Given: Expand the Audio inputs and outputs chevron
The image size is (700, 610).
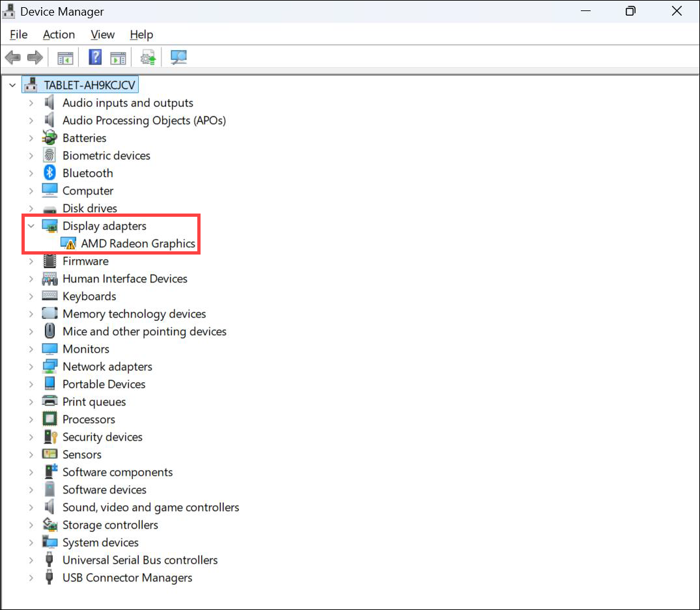Looking at the screenshot, I should click(31, 103).
